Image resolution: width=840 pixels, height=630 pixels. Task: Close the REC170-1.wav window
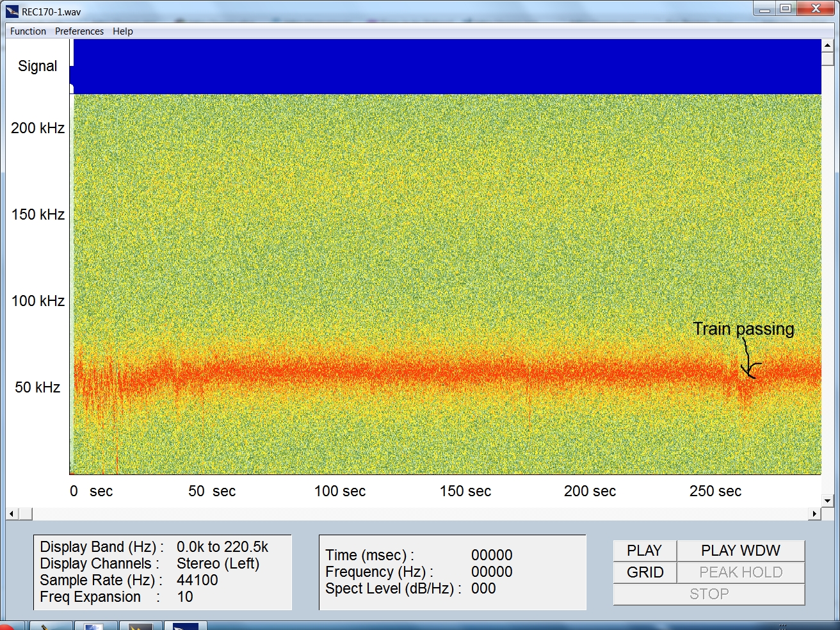tap(815, 9)
